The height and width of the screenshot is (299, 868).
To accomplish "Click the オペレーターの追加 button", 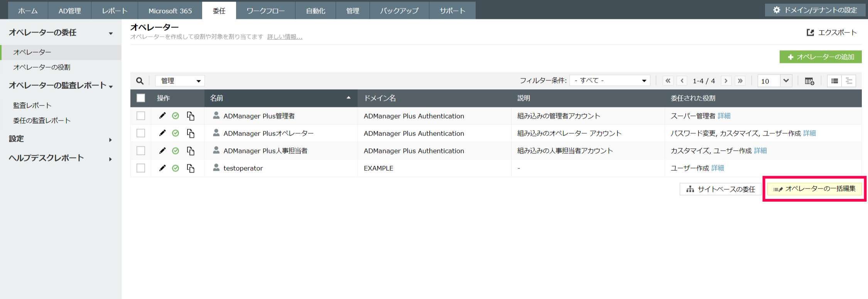I will point(821,57).
